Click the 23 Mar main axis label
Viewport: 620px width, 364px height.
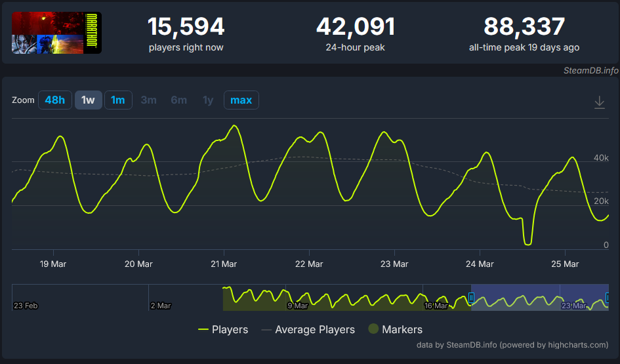click(x=394, y=264)
